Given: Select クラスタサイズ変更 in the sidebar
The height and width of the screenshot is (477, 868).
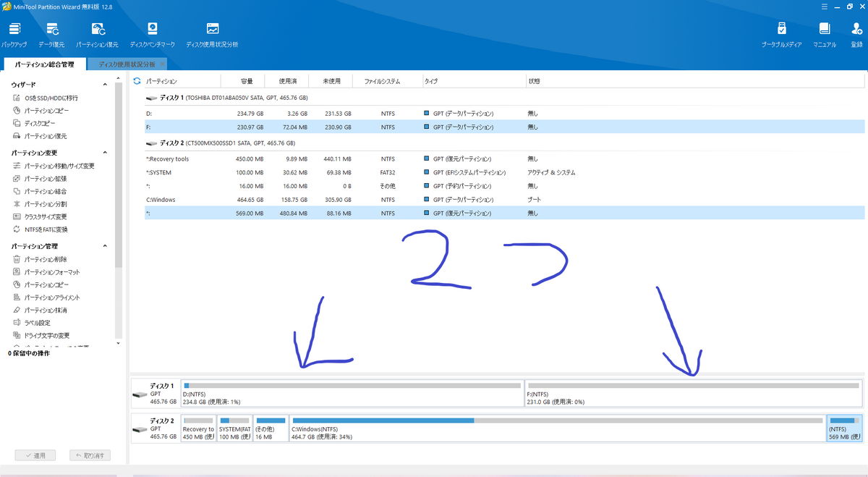Looking at the screenshot, I should tap(41, 216).
